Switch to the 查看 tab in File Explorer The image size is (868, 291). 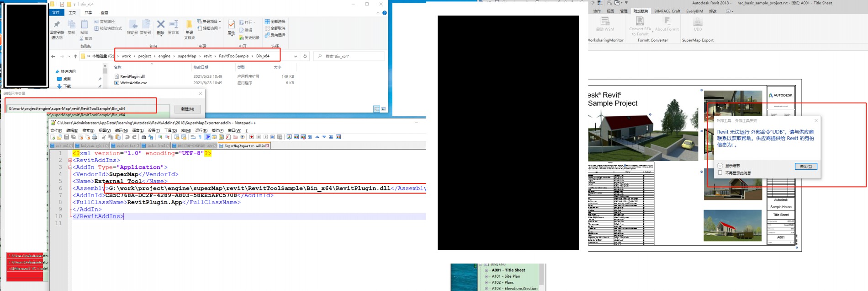point(105,12)
